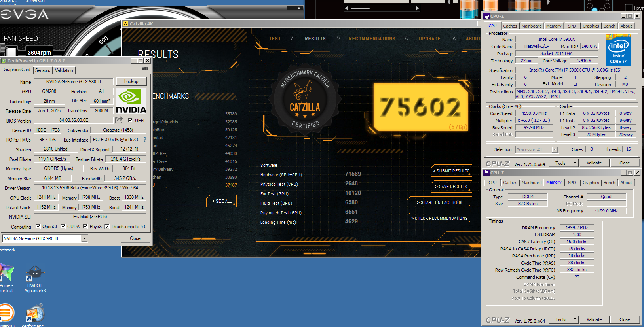The image size is (644, 327).
Task: Open the Mainboard tab in upper CPU-Z
Action: [532, 26]
